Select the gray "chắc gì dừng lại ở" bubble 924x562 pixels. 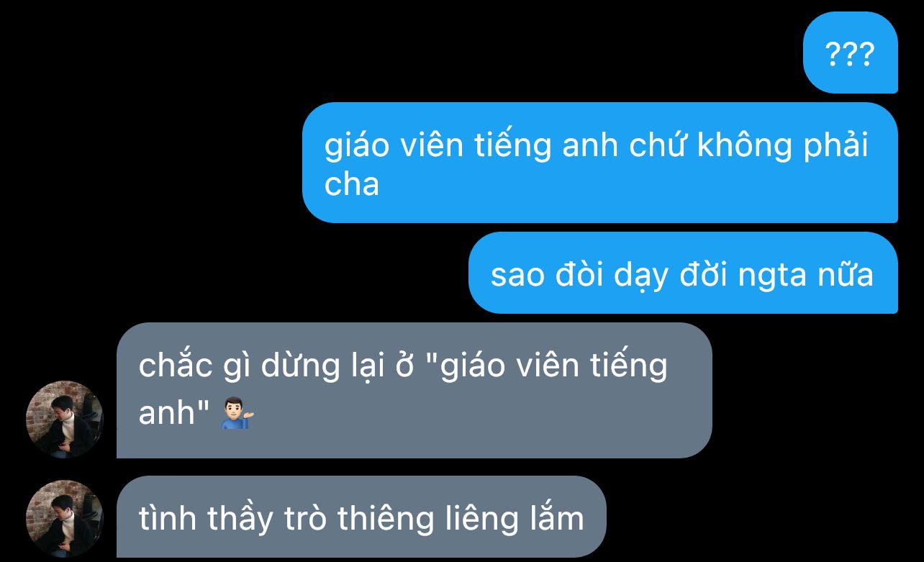click(x=415, y=390)
